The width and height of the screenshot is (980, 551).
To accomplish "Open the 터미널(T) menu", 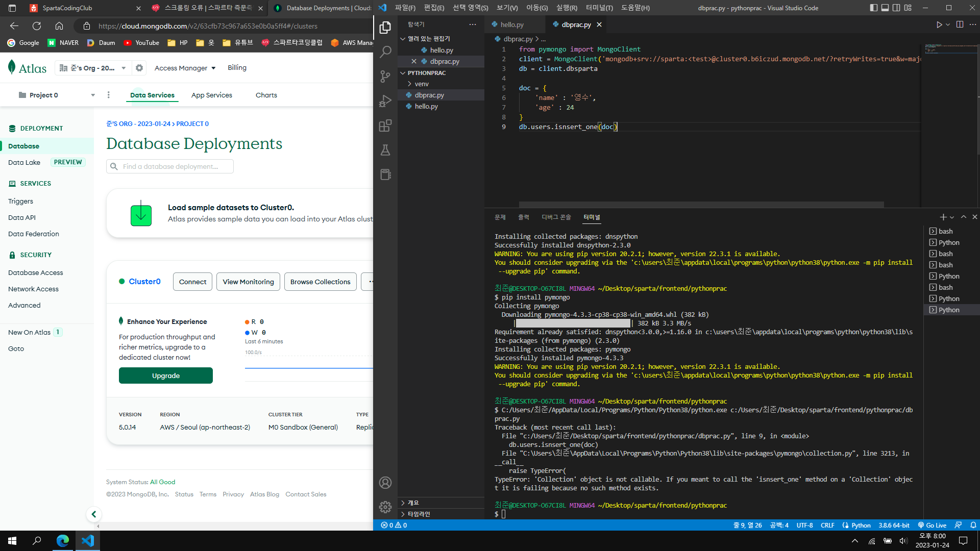I will tap(599, 8).
